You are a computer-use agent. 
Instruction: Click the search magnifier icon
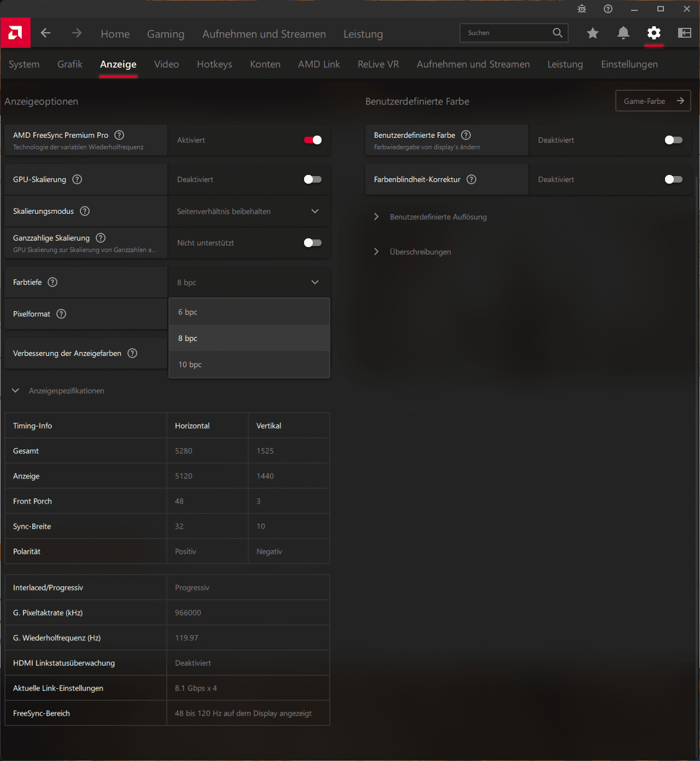[x=557, y=33]
